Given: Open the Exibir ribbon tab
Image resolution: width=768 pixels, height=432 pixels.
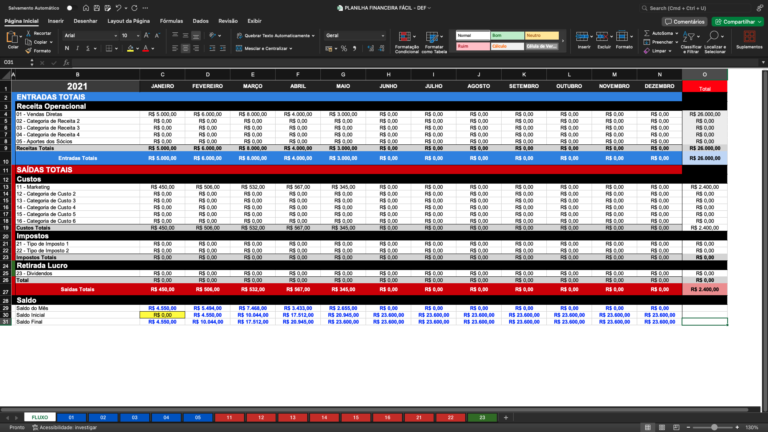Looking at the screenshot, I should pyautogui.click(x=254, y=21).
